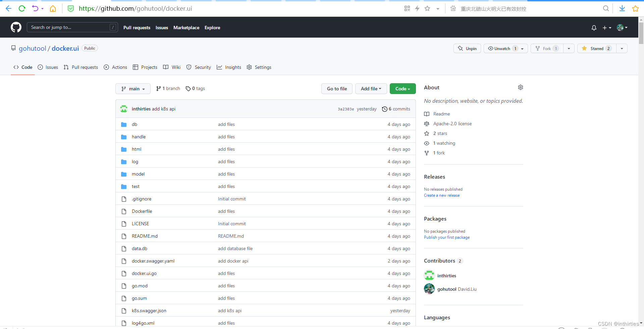Screen dimensions: 644x329
Task: Click the db folder icon
Action: (x=124, y=125)
